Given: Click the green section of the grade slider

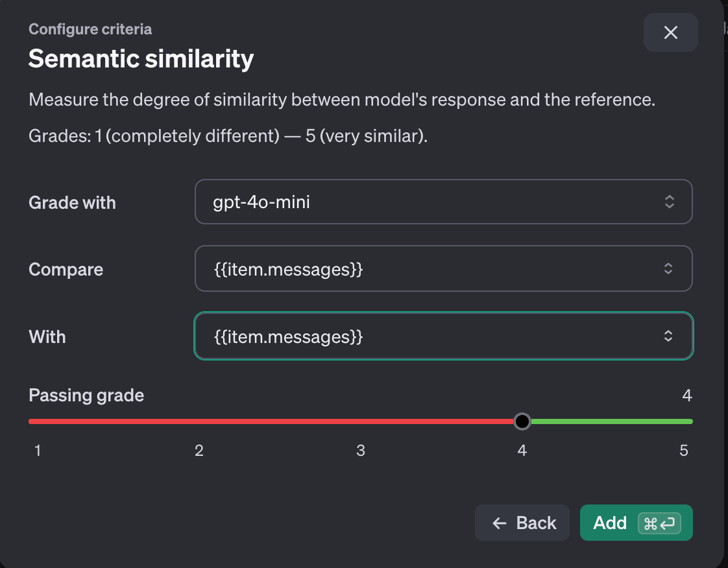Looking at the screenshot, I should (610, 421).
